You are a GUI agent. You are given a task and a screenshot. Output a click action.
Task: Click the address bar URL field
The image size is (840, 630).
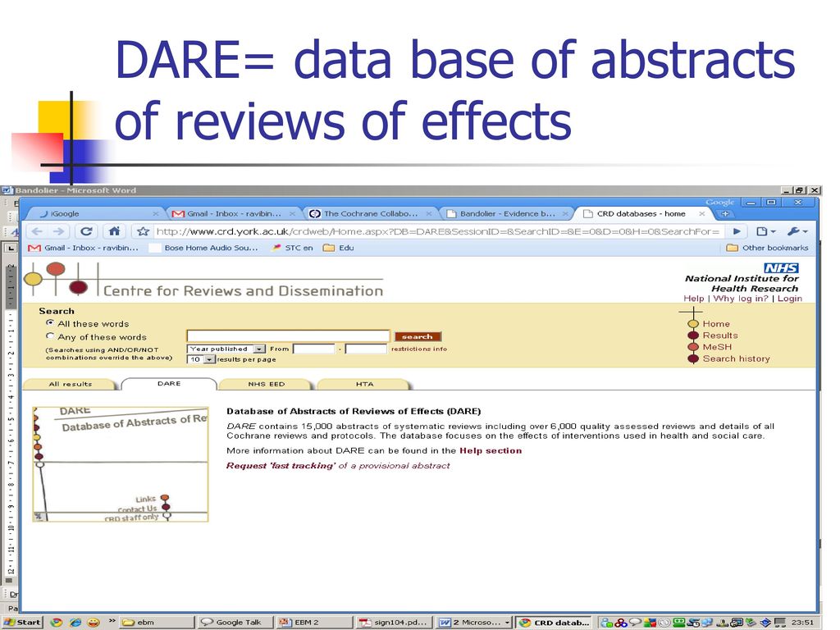[438, 231]
